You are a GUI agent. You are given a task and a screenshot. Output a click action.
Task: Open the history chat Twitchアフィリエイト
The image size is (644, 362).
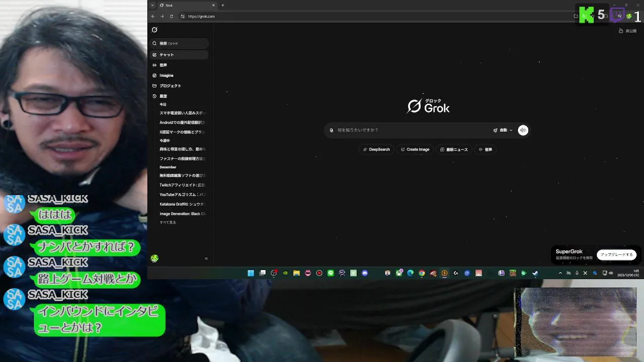[x=183, y=186]
